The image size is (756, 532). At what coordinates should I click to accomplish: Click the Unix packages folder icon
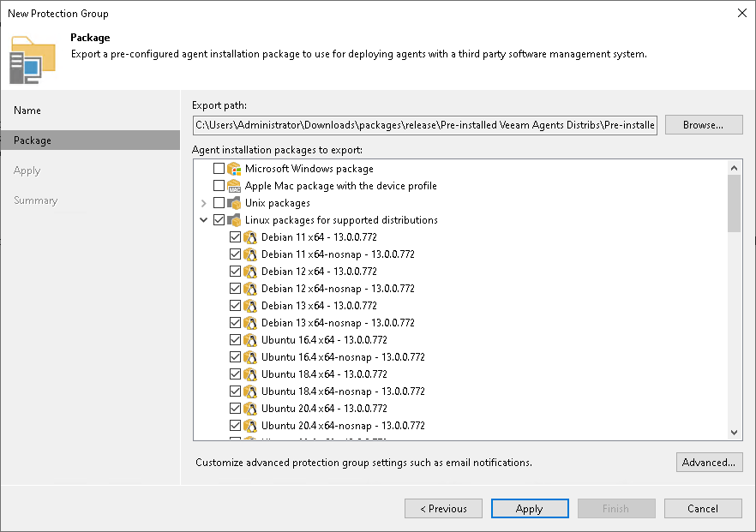coord(234,203)
